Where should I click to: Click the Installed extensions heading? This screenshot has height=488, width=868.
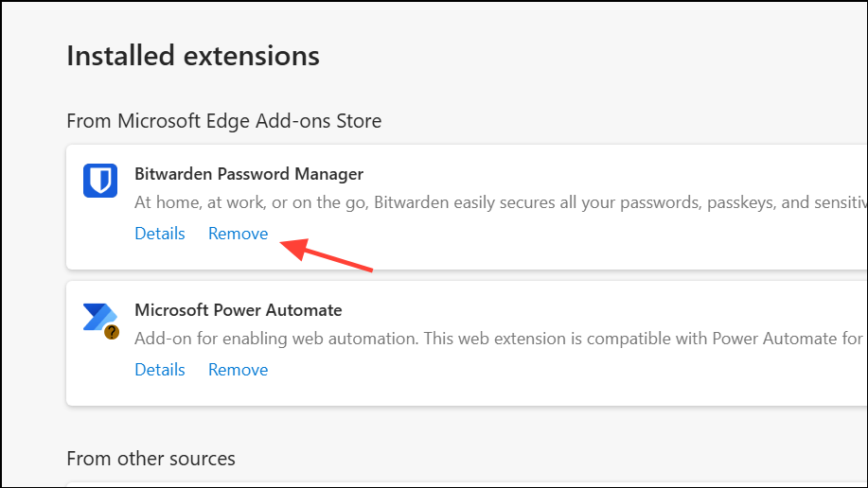[x=193, y=56]
